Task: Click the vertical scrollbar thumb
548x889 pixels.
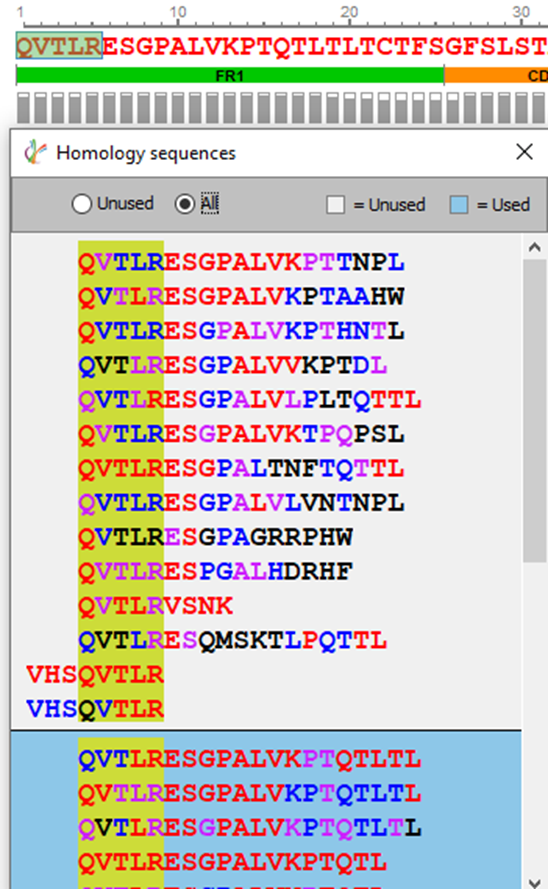Action: pos(534,410)
